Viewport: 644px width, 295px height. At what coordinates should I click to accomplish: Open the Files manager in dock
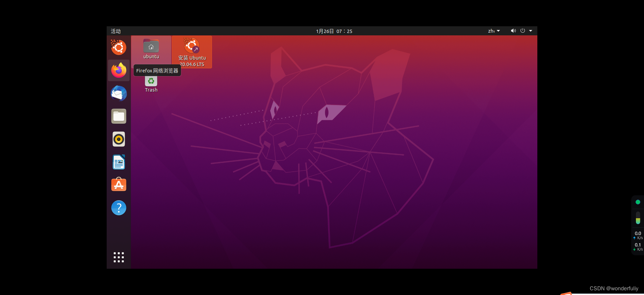[x=118, y=116]
